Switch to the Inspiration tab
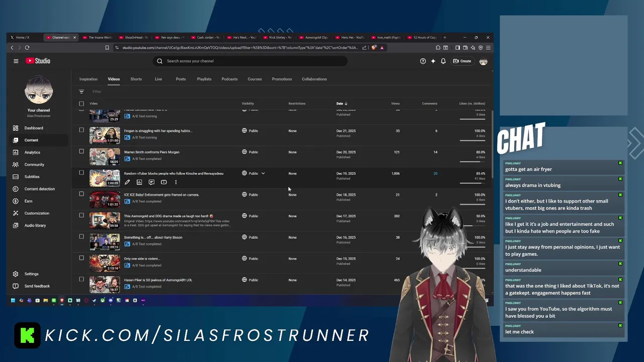Screen dimensions: 644x362 88,79
